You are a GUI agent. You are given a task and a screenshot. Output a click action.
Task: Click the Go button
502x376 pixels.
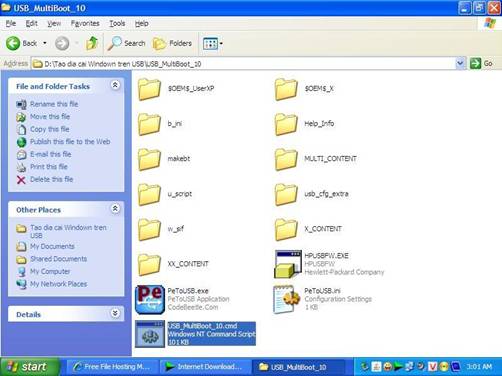click(481, 63)
